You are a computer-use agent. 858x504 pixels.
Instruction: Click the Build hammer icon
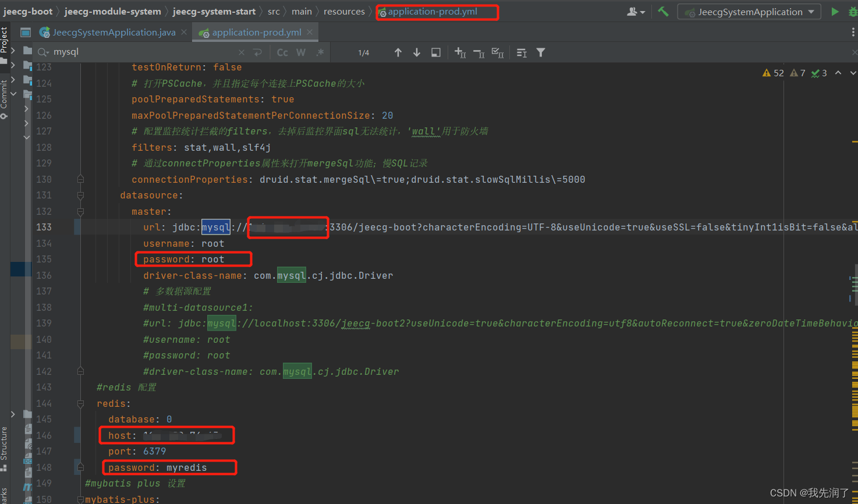[x=663, y=11]
